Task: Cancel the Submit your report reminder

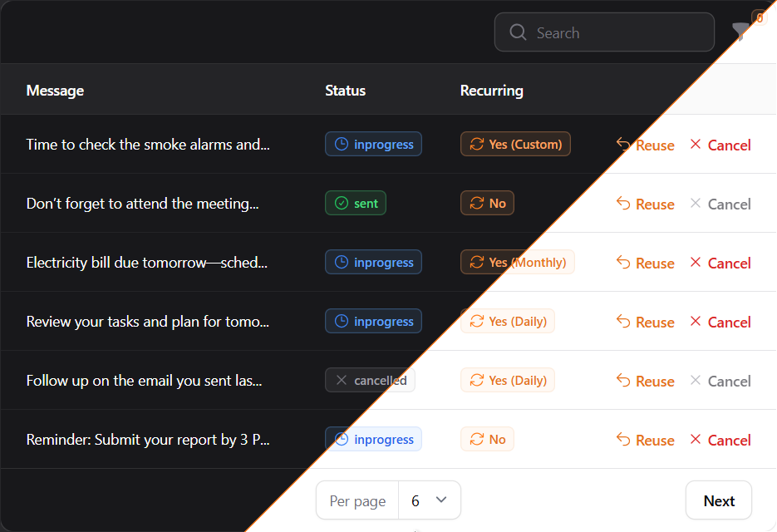Action: (720, 440)
